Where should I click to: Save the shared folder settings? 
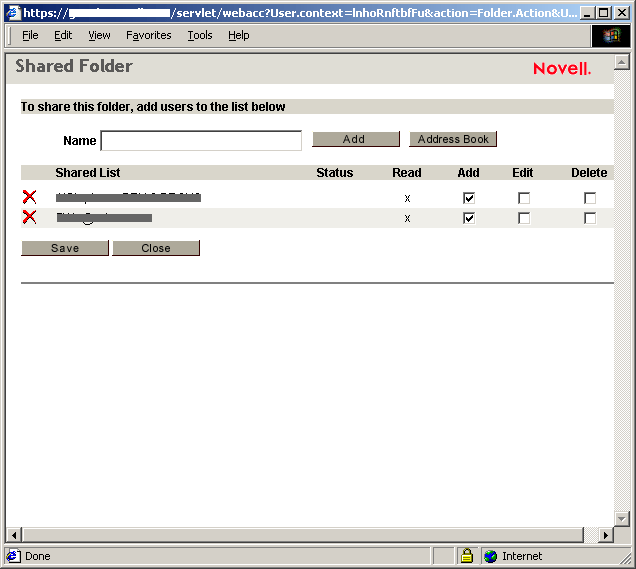coord(65,248)
